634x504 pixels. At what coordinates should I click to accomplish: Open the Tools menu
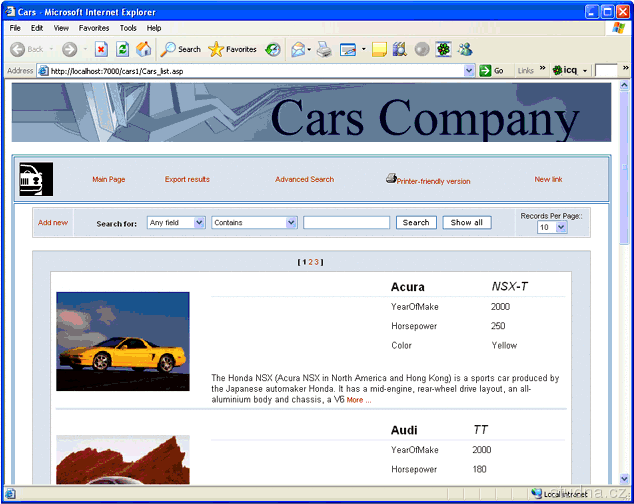point(128,28)
